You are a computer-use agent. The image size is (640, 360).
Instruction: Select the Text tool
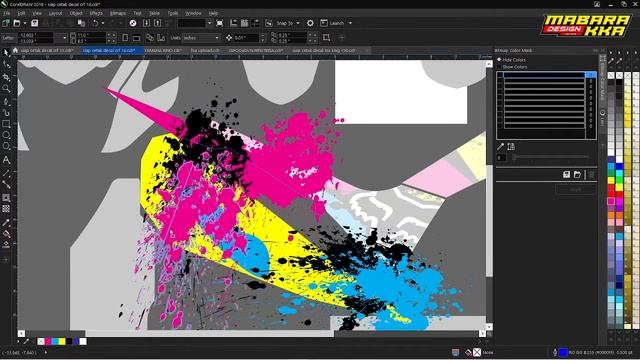[6, 160]
